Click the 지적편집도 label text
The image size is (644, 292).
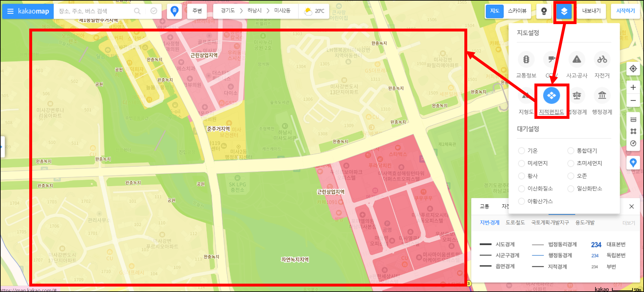[551, 112]
